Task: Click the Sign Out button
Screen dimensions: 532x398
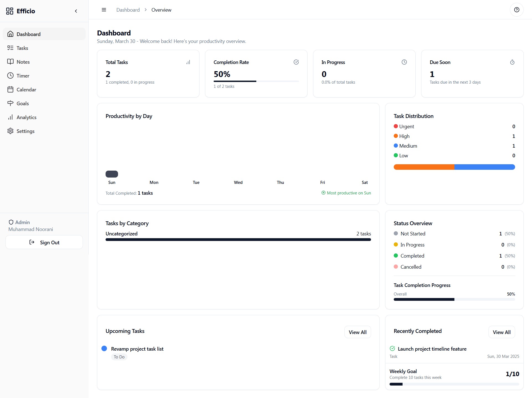Action: [44, 242]
